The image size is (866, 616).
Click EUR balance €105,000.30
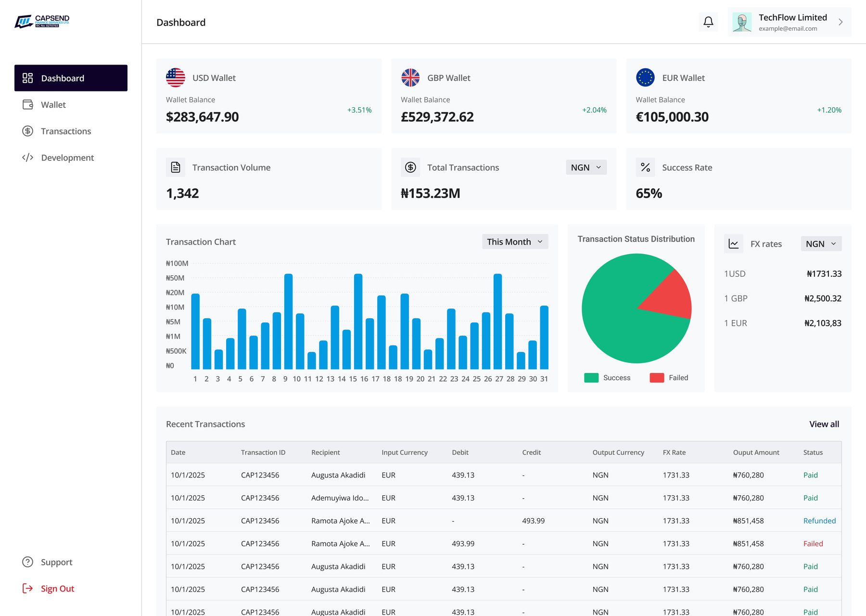672,117
